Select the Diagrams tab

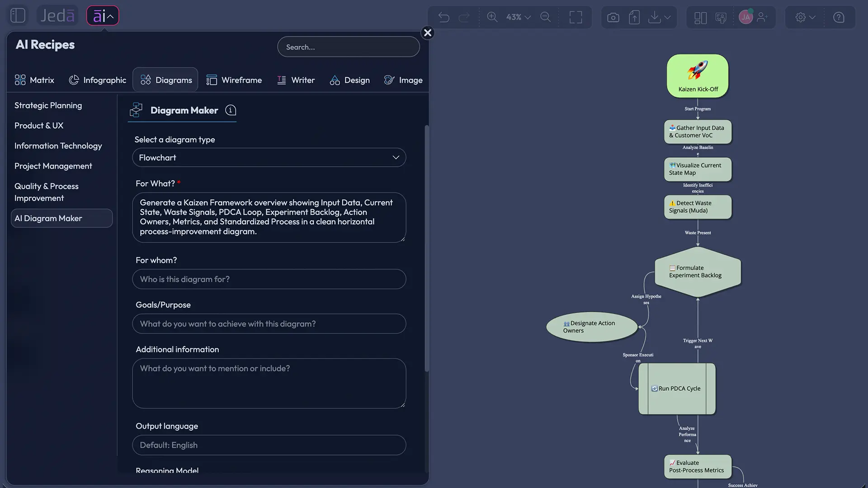(x=166, y=80)
